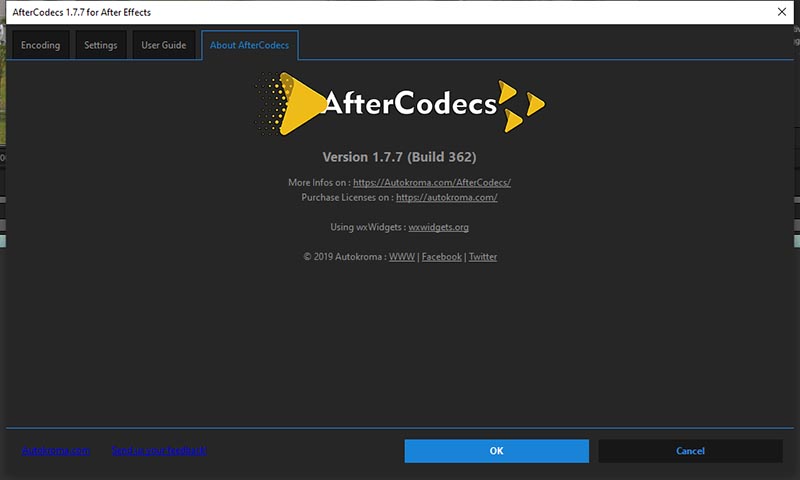This screenshot has width=800, height=480.
Task: Open the User Guide tab
Action: click(x=163, y=45)
